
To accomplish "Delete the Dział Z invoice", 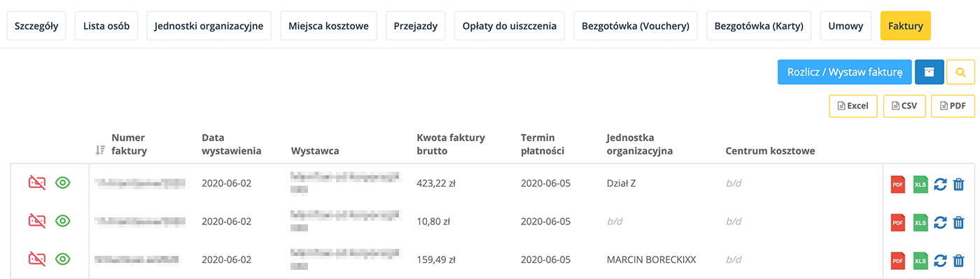I will (x=959, y=184).
